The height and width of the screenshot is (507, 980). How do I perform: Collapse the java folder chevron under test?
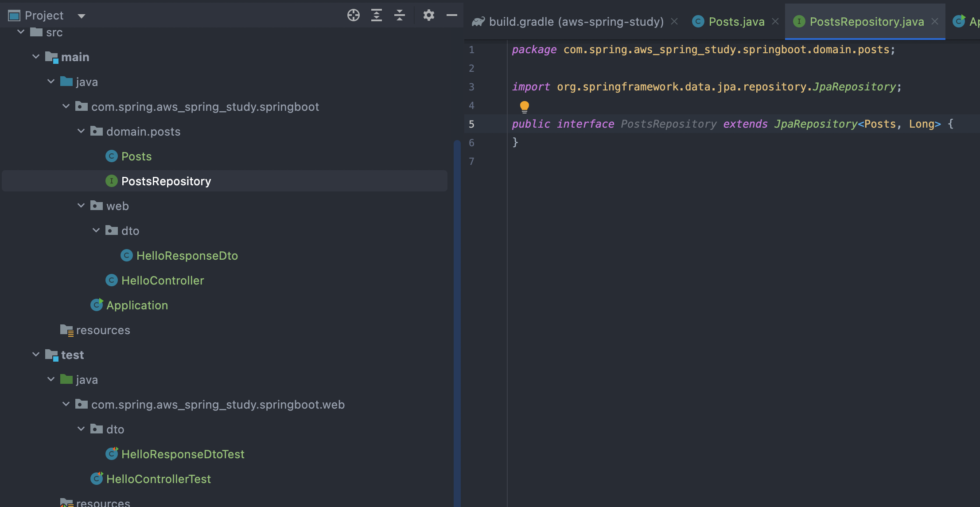coord(51,379)
